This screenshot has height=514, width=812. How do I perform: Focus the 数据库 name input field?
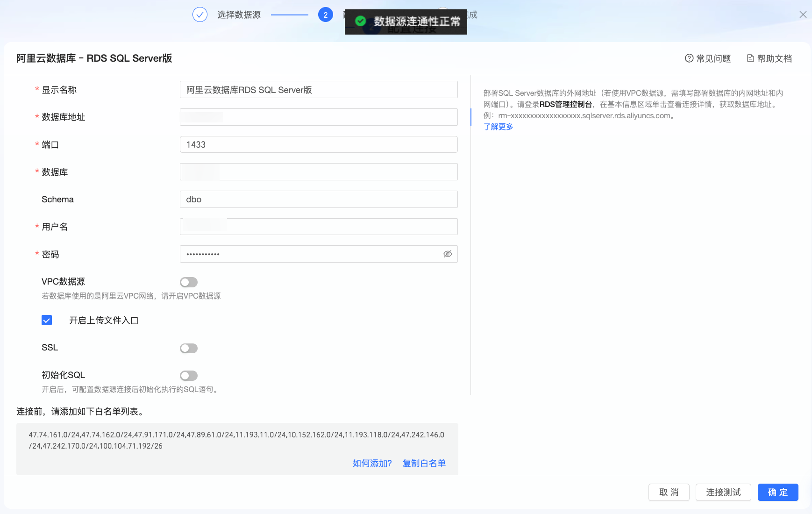click(319, 172)
